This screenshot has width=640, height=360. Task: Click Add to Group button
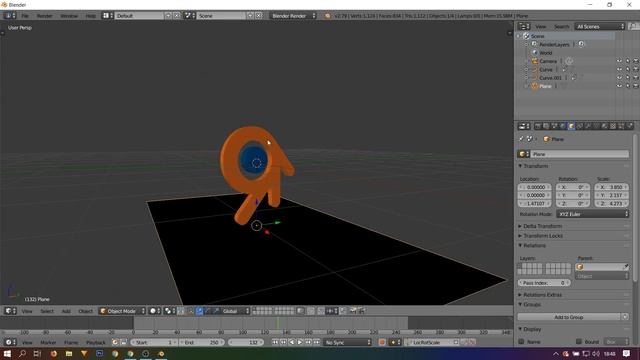(x=569, y=317)
